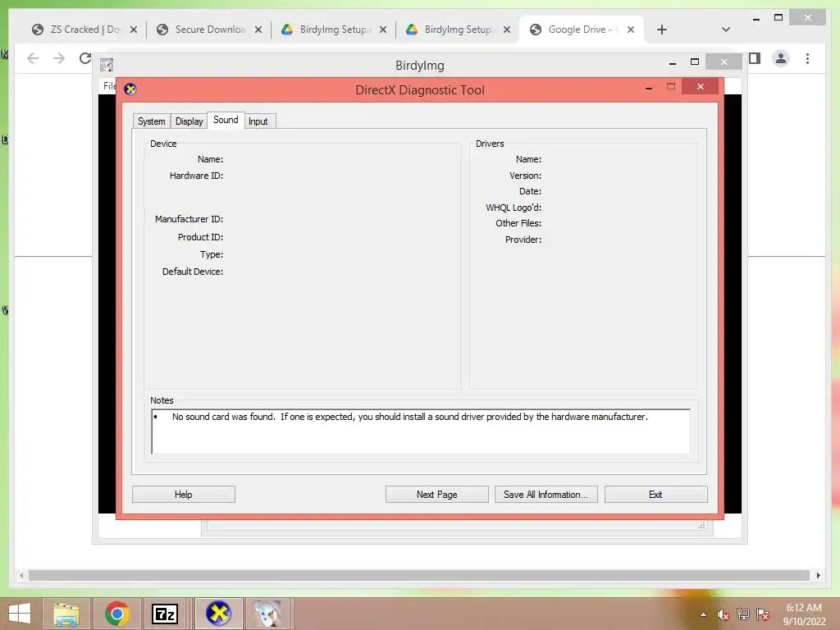Viewport: 840px width, 630px height.
Task: Go to Next Page in DirectX tool
Action: pos(436,495)
